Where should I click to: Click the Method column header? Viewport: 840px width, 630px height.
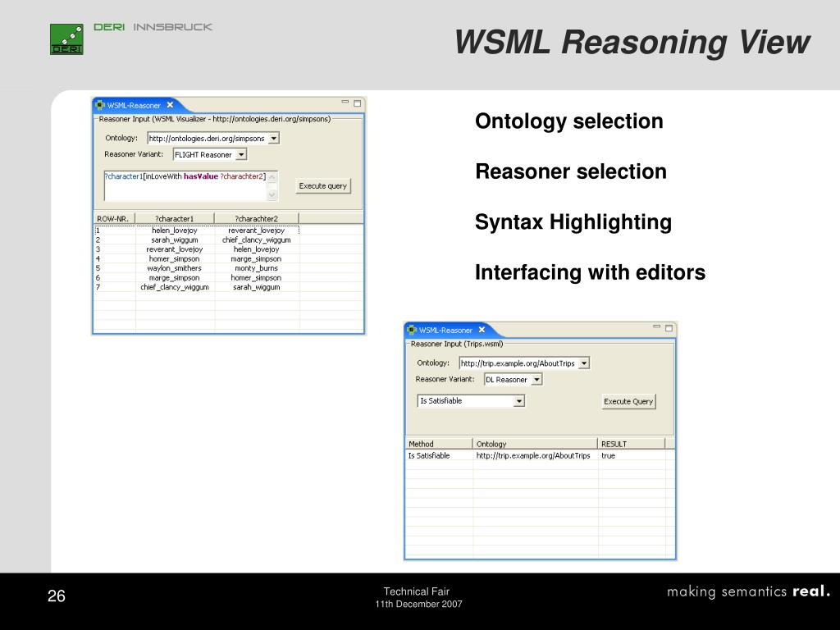[x=439, y=444]
